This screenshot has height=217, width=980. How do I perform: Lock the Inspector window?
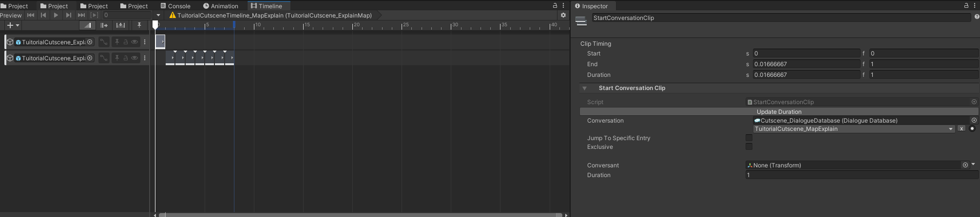coord(966,5)
